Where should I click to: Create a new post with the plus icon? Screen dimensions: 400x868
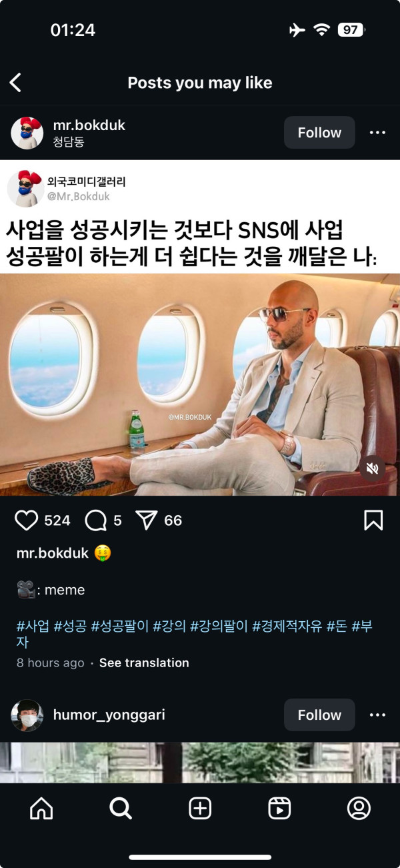(x=200, y=809)
